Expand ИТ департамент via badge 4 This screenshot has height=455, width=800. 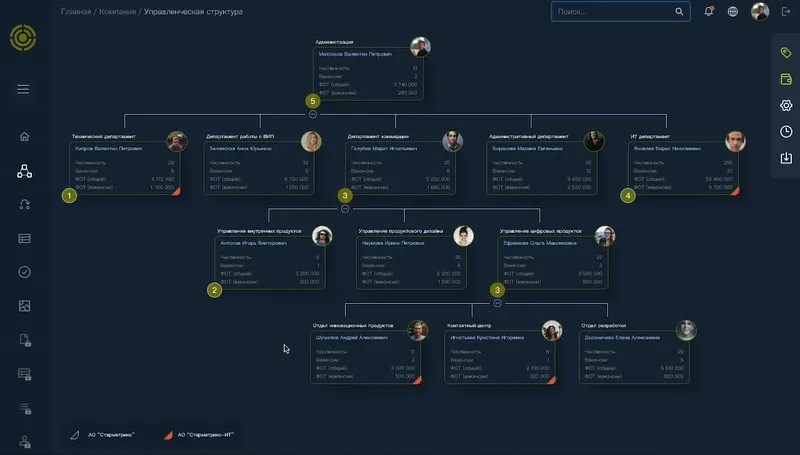628,196
